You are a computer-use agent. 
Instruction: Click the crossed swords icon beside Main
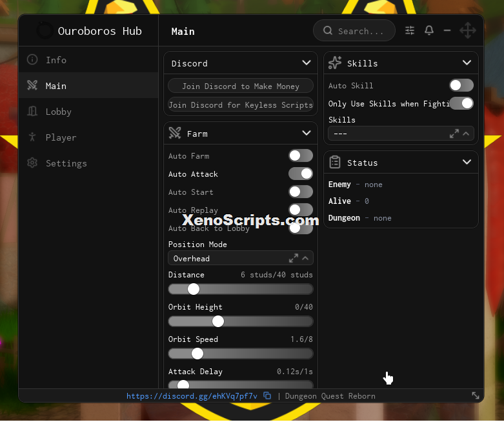point(32,85)
